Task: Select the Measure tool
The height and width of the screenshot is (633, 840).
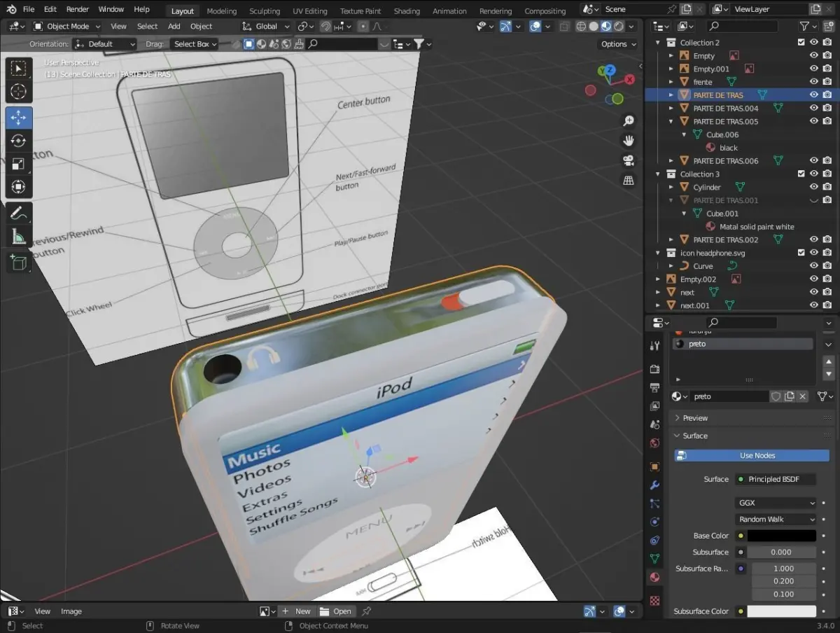Action: click(x=19, y=237)
